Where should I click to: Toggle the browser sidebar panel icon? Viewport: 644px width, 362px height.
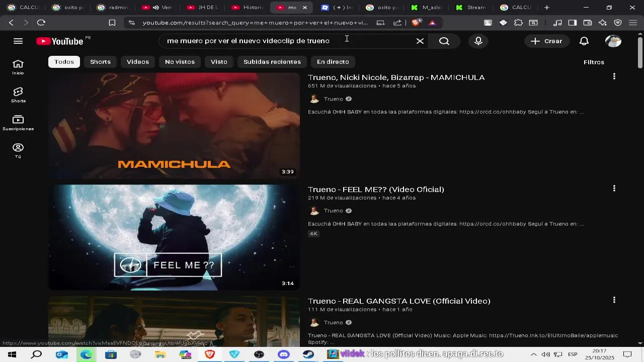pos(573,23)
